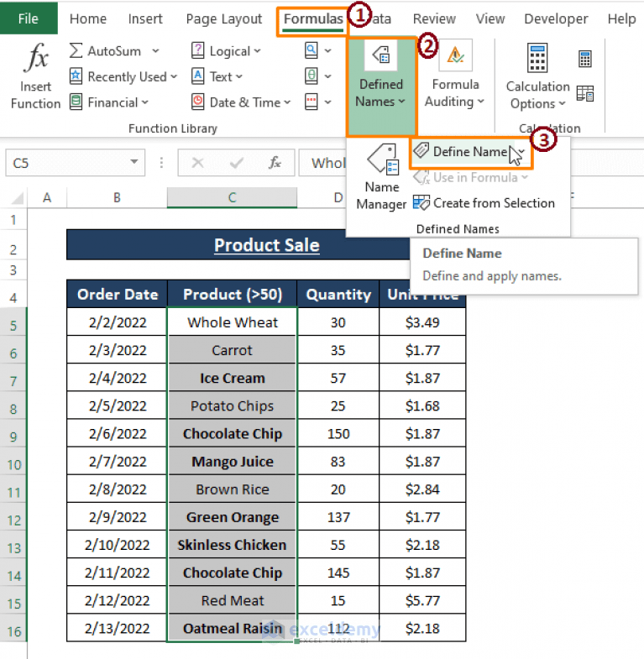644x659 pixels.
Task: Switch to the Insert tab
Action: tap(145, 18)
